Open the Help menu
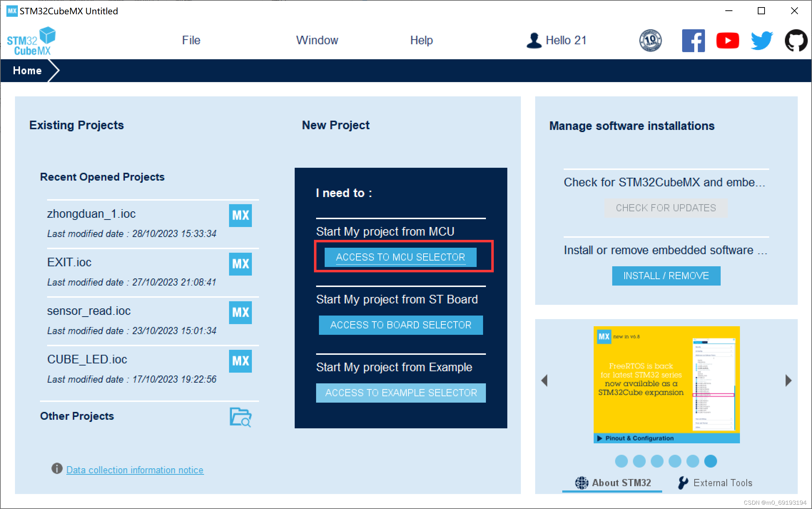 point(421,40)
